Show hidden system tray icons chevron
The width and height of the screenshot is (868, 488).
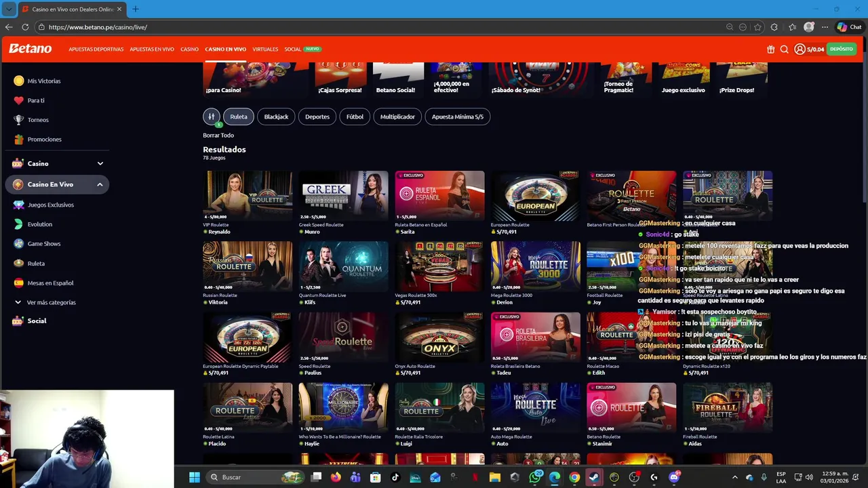click(x=734, y=477)
